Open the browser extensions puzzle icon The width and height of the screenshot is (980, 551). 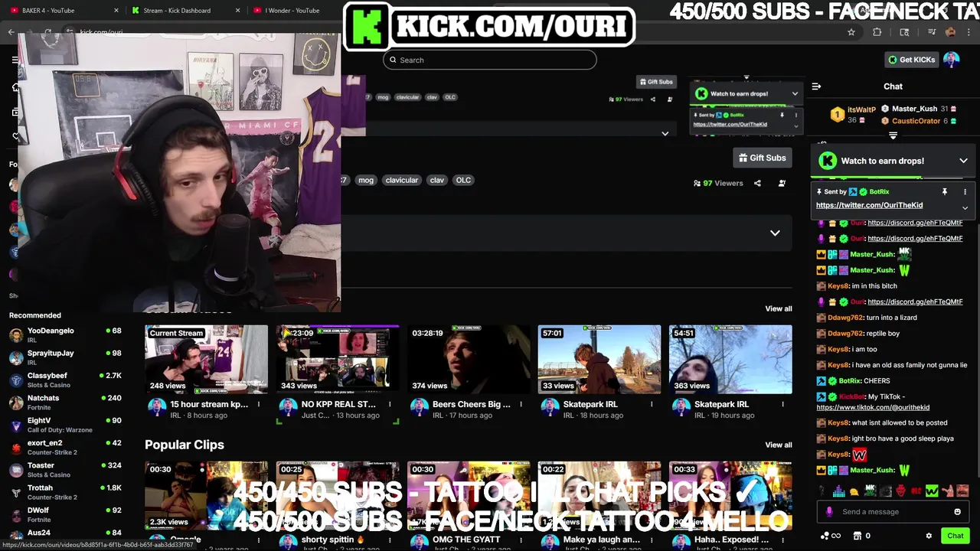pos(877,32)
